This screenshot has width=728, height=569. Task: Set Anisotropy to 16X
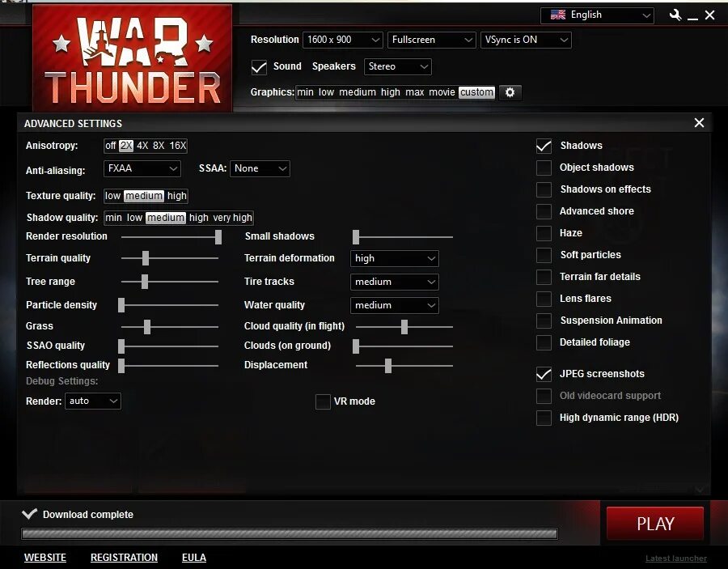(x=178, y=146)
